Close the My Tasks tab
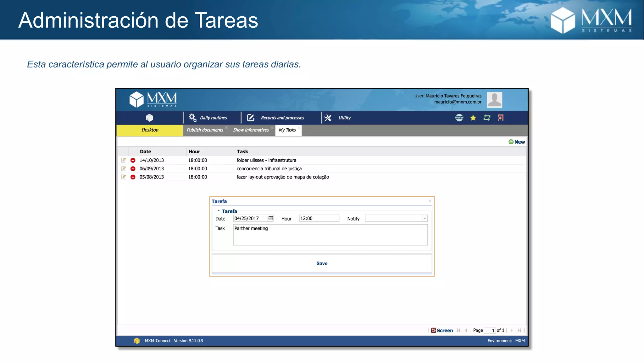The image size is (644, 362). click(299, 127)
